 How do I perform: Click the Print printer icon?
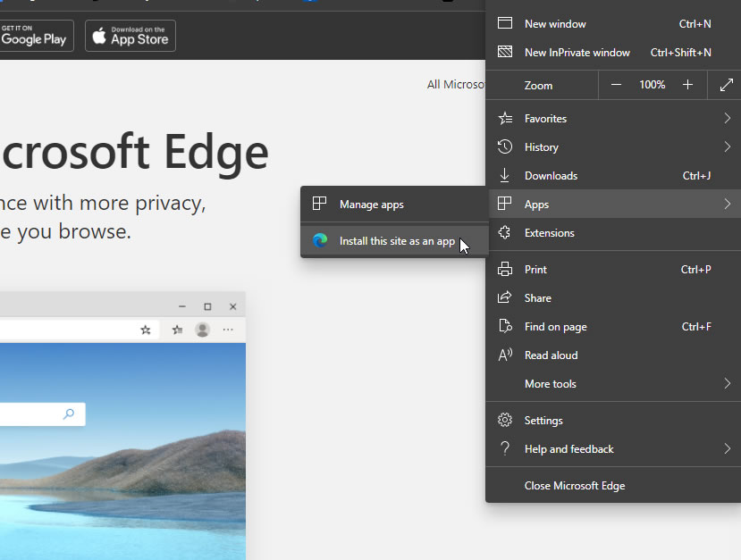[x=505, y=269]
